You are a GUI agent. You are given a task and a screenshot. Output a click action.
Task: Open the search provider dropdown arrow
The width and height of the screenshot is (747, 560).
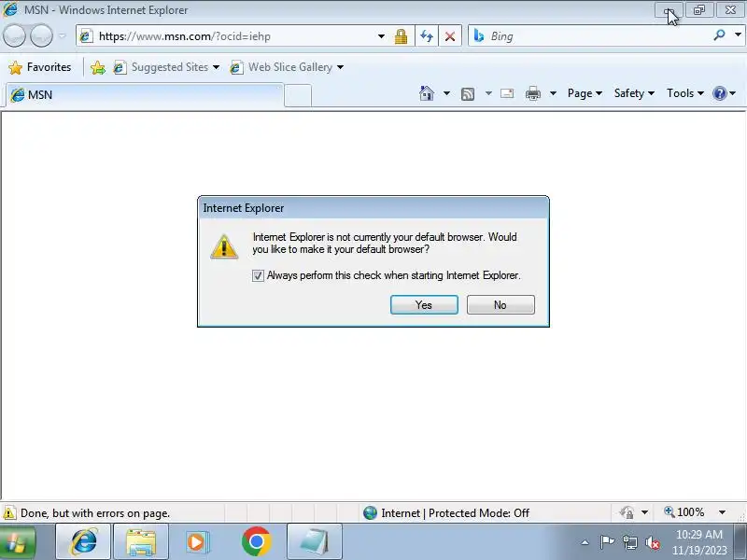tap(738, 35)
